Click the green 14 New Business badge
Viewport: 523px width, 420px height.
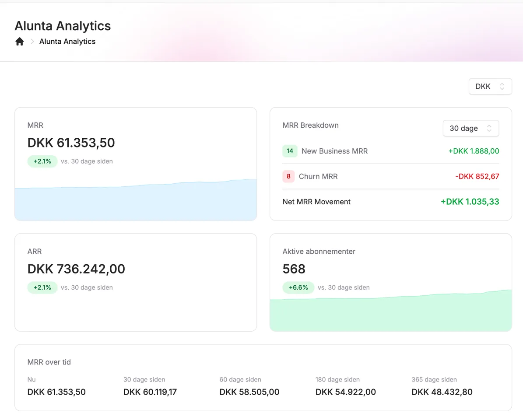tap(290, 151)
